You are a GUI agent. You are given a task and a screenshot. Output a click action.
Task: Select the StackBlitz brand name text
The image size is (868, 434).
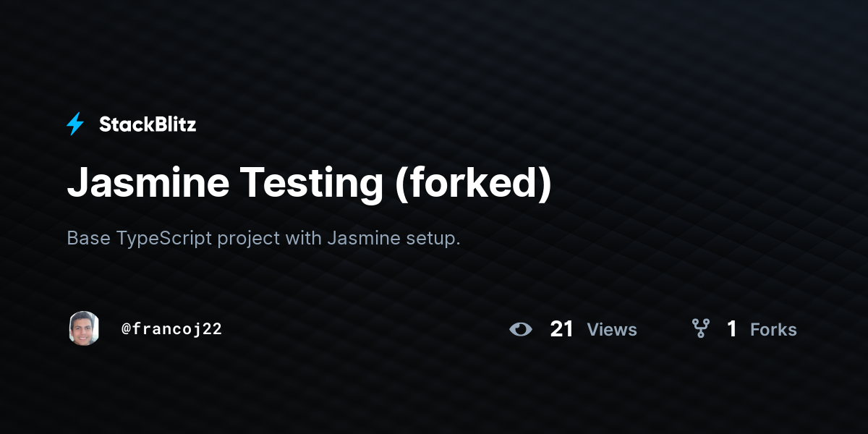[148, 124]
